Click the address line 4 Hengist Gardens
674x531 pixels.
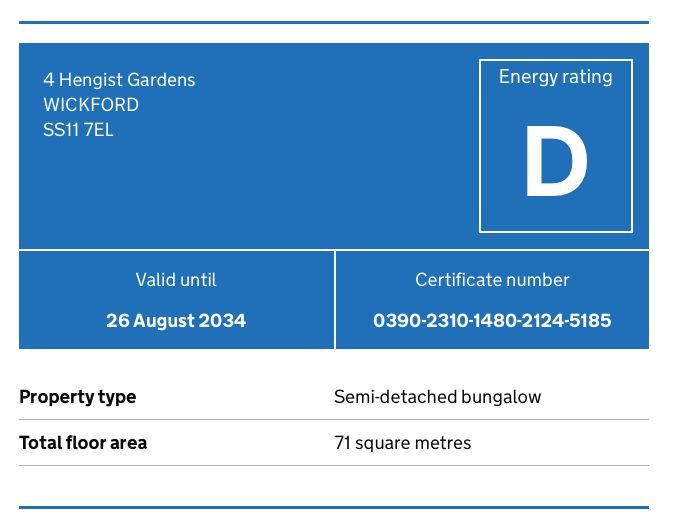click(119, 80)
